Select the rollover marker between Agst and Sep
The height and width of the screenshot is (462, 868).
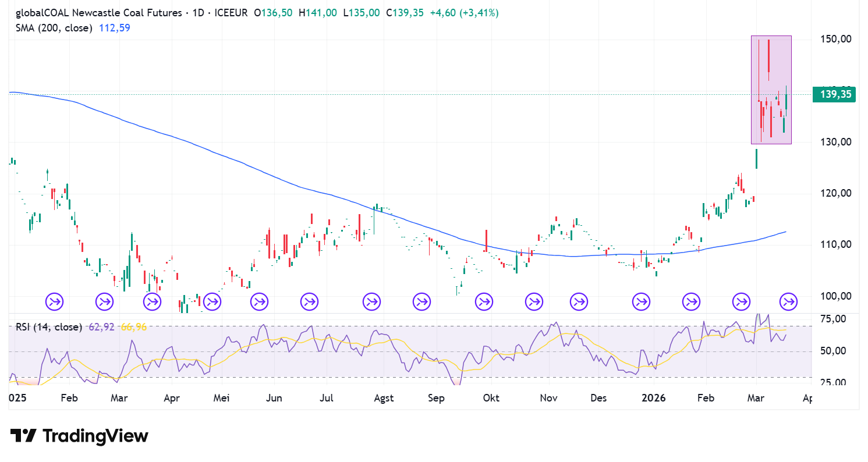pyautogui.click(x=421, y=302)
